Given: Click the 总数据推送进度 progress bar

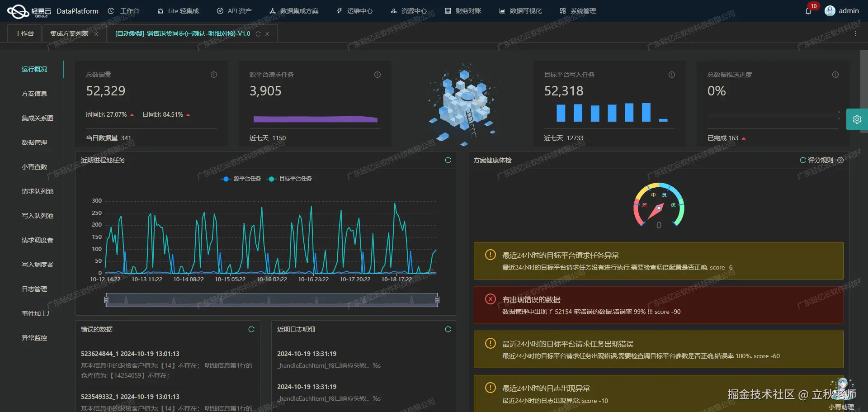Looking at the screenshot, I should 773,116.
